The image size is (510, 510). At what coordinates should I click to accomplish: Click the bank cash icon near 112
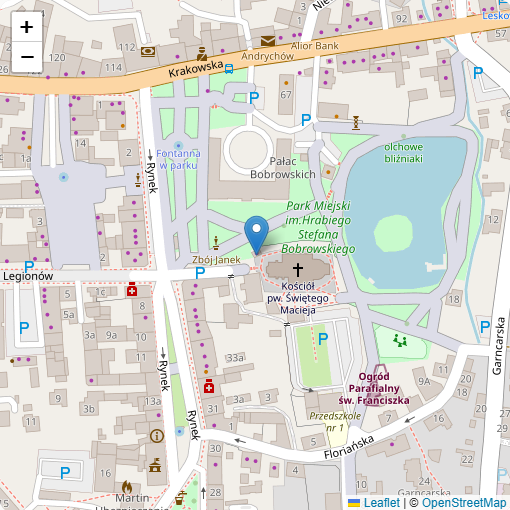pos(148,52)
